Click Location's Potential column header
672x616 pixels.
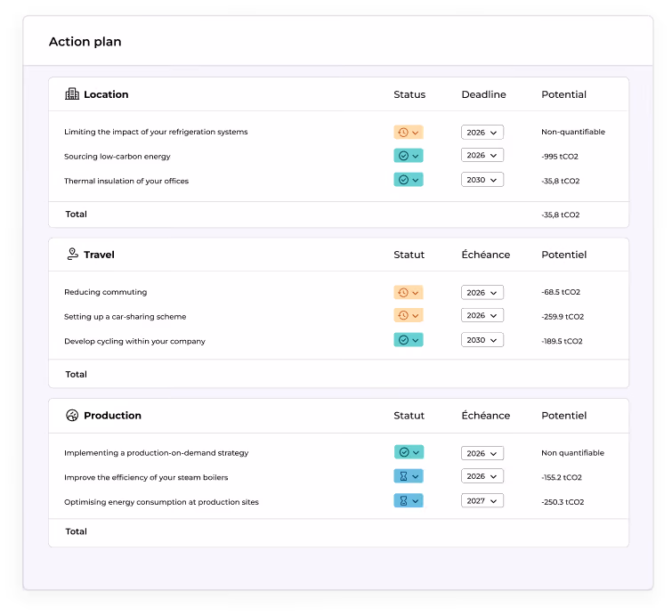click(563, 94)
